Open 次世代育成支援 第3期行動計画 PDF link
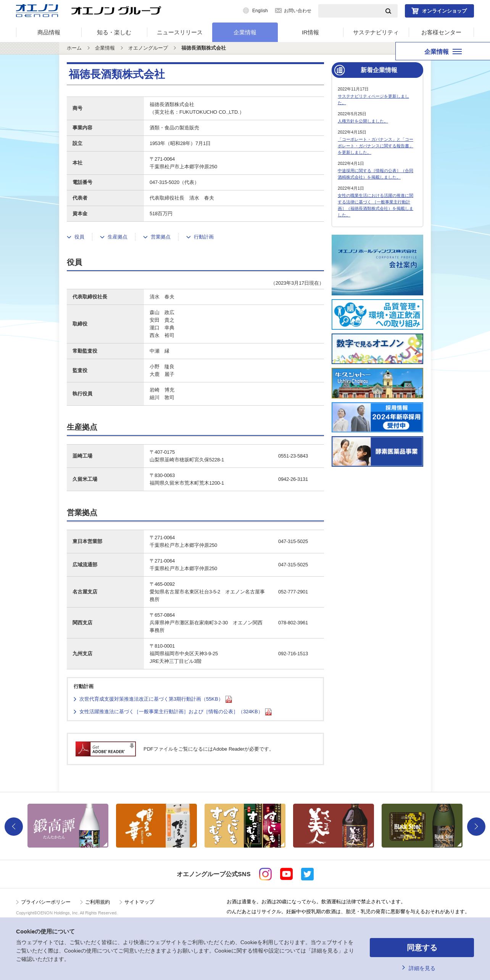Image resolution: width=490 pixels, height=980 pixels. [150, 699]
